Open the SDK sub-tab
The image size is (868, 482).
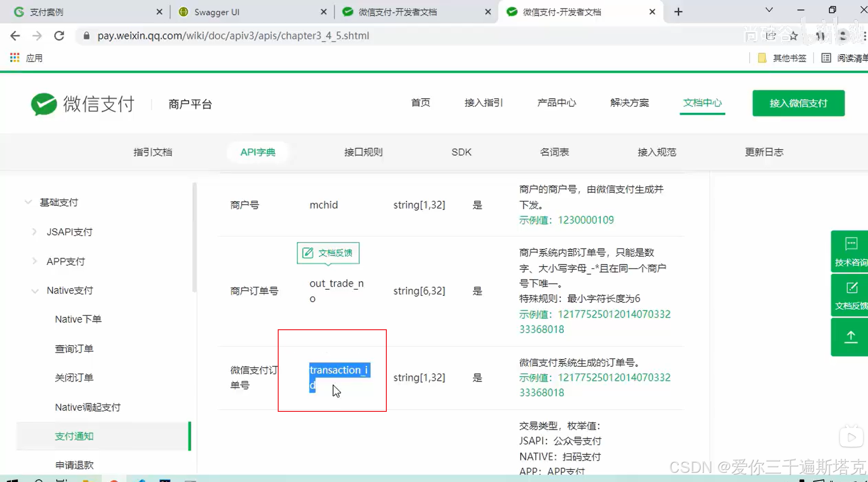pos(461,152)
